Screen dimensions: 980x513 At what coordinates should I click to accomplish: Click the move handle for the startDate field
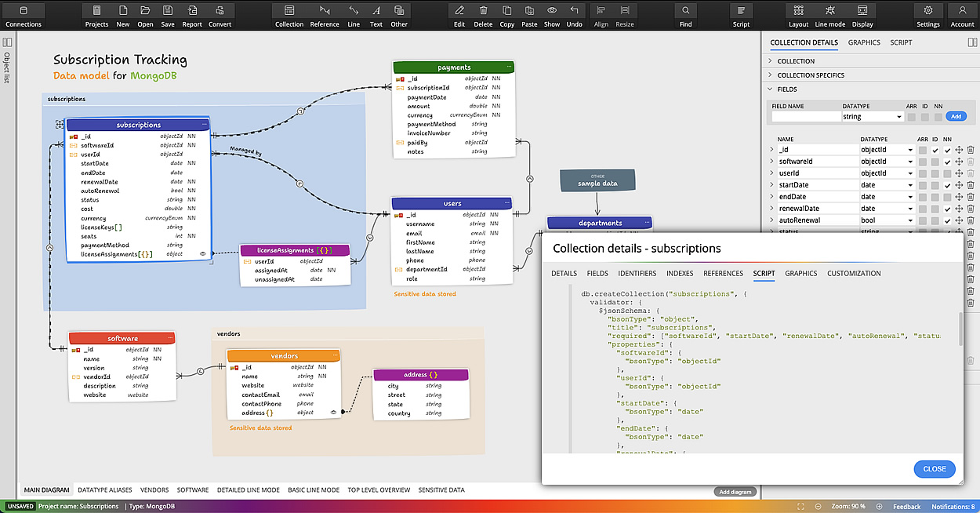[x=958, y=185]
